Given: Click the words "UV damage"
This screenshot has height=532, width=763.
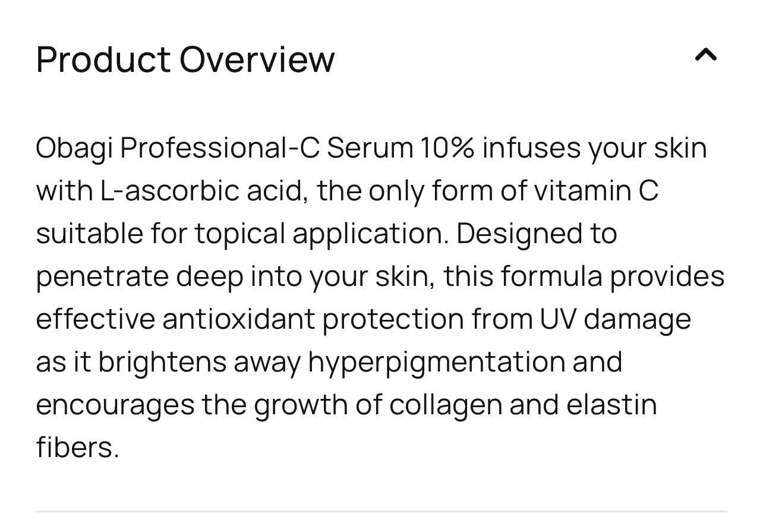Looking at the screenshot, I should click(615, 319).
